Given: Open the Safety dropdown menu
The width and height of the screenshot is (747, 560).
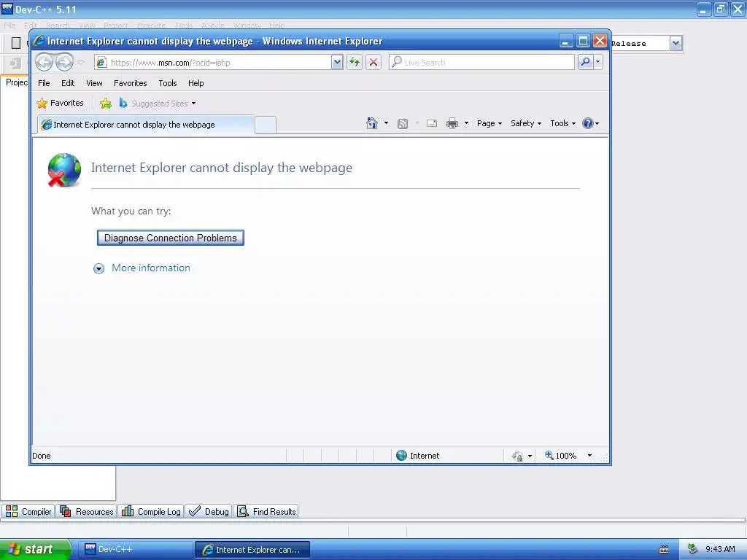Looking at the screenshot, I should click(526, 123).
